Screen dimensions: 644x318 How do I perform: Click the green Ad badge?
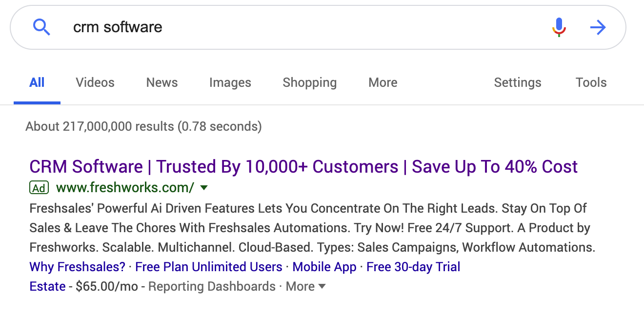[39, 188]
